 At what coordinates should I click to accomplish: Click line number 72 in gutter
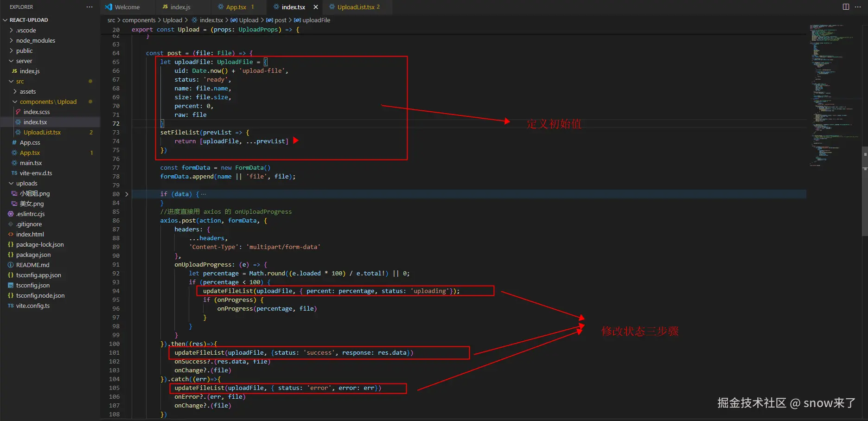pyautogui.click(x=116, y=124)
